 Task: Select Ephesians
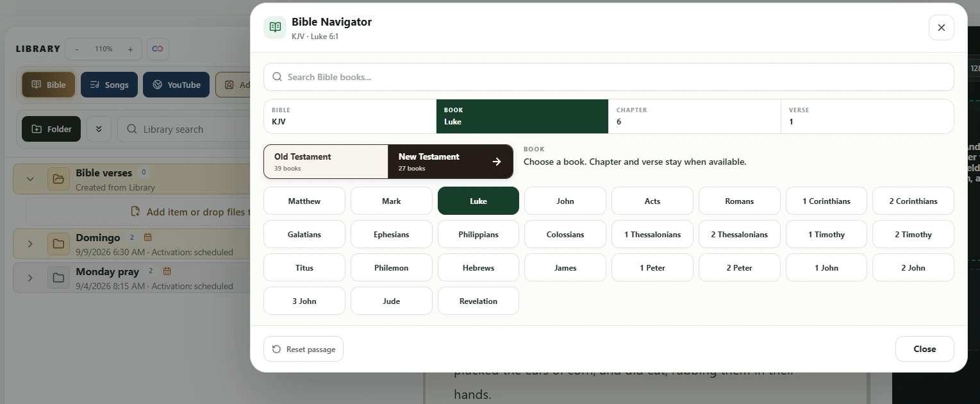392,234
